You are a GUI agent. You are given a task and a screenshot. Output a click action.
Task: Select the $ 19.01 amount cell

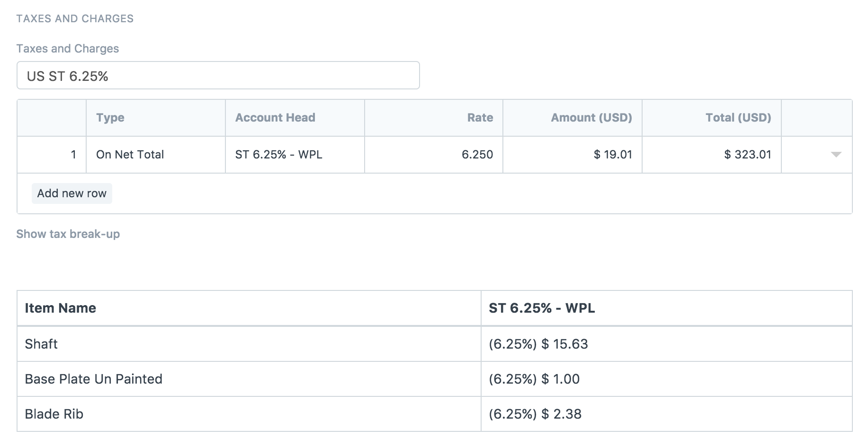[x=572, y=155]
